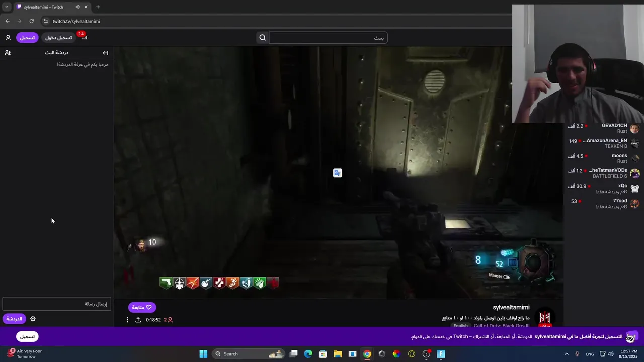Click the viewer count showing 2
This screenshot has width=644, height=362.
click(x=168, y=320)
